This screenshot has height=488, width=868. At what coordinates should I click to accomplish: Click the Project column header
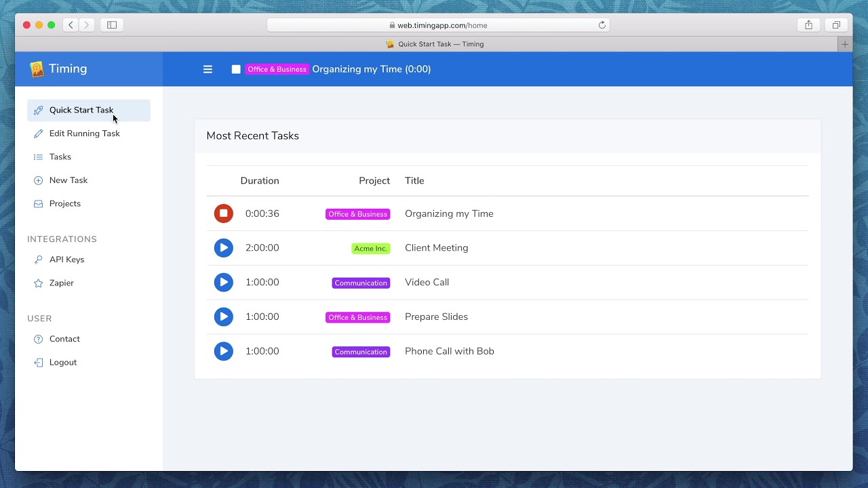(x=374, y=181)
